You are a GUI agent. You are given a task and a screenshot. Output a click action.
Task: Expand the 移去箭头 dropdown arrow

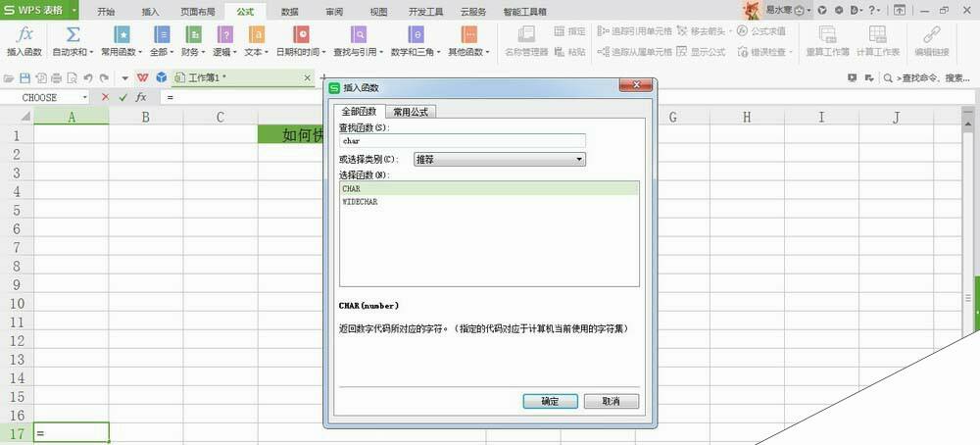click(730, 30)
